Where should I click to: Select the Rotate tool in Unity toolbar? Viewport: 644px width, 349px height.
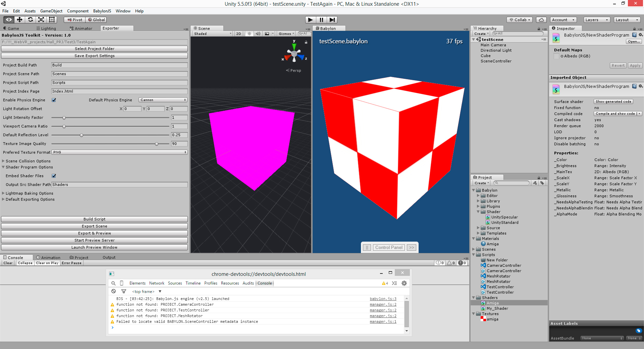(30, 20)
